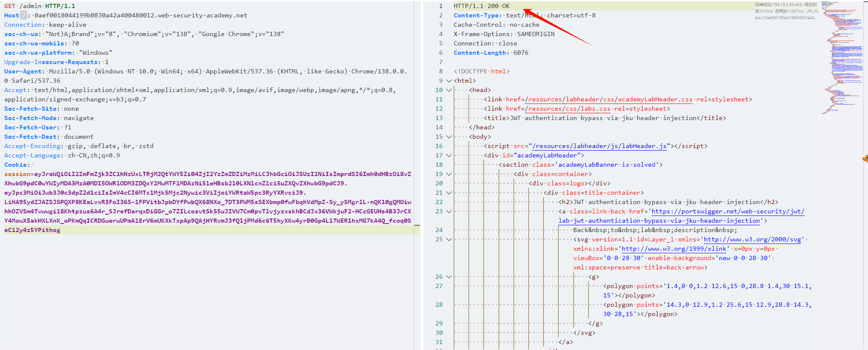Click the <title> JWT authentication bypass line

(x=605, y=118)
